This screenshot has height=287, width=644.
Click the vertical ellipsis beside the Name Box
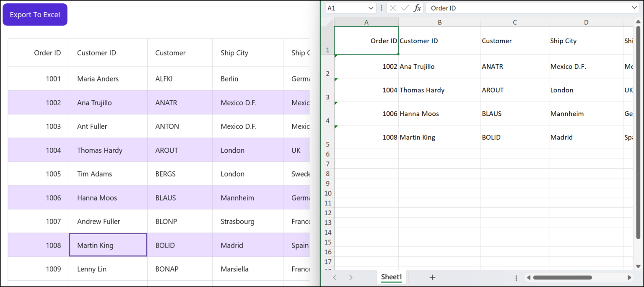click(381, 8)
